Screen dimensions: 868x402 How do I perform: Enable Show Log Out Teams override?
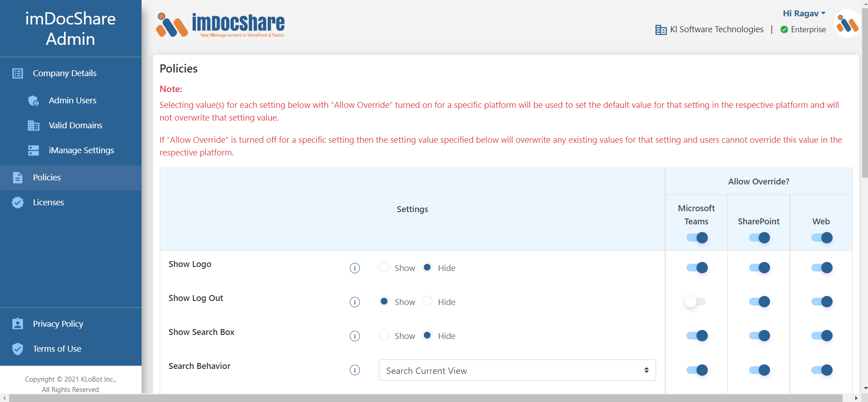pyautogui.click(x=696, y=302)
